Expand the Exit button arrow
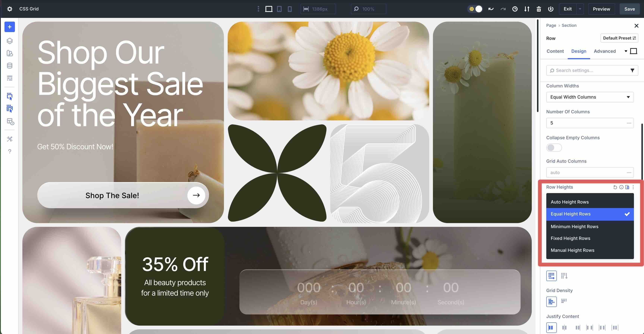Viewport: 644px width, 334px height. [580, 9]
